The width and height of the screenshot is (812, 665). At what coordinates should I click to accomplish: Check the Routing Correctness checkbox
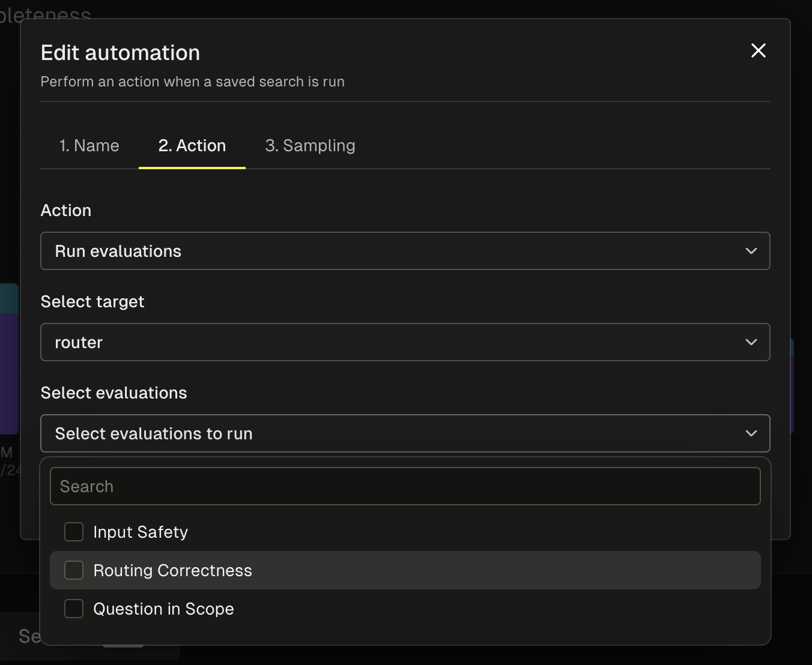(x=74, y=570)
